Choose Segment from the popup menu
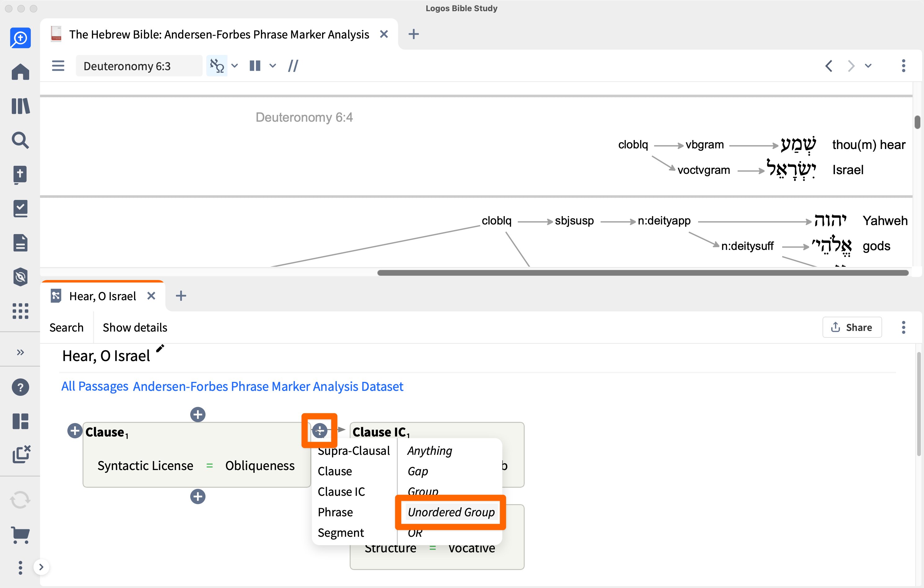Viewport: 924px width, 588px height. (341, 533)
